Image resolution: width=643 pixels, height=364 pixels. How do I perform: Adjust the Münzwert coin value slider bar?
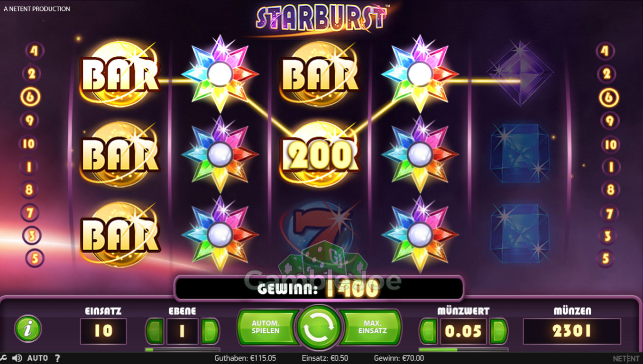tap(463, 350)
